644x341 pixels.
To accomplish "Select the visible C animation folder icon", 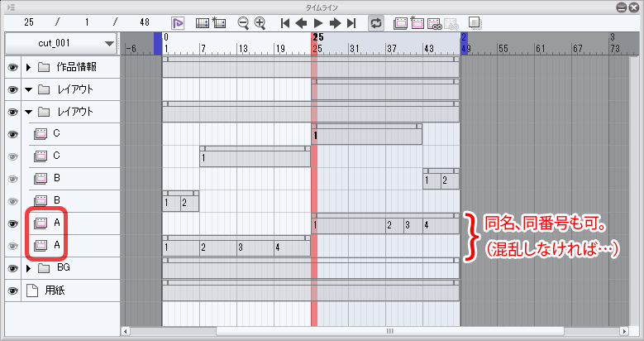I will coord(41,134).
